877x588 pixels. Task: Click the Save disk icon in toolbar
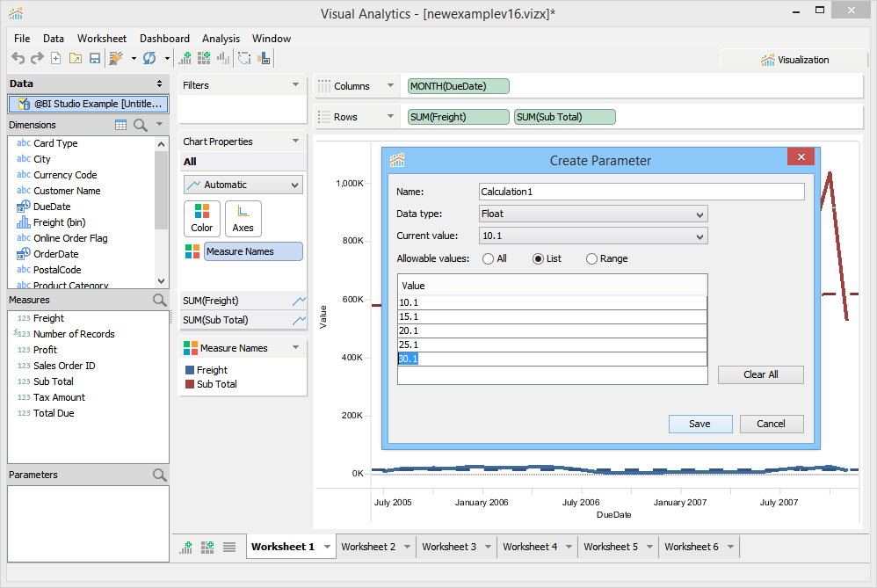[95, 58]
